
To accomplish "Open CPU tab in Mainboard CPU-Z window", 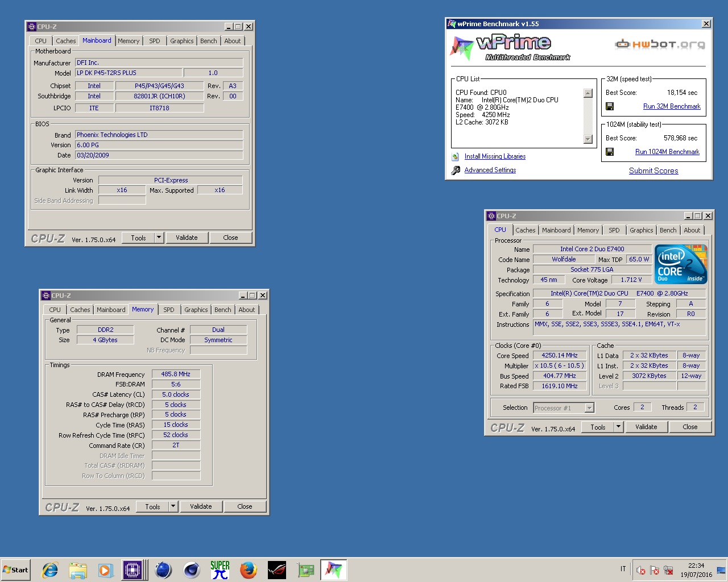I will tap(40, 41).
